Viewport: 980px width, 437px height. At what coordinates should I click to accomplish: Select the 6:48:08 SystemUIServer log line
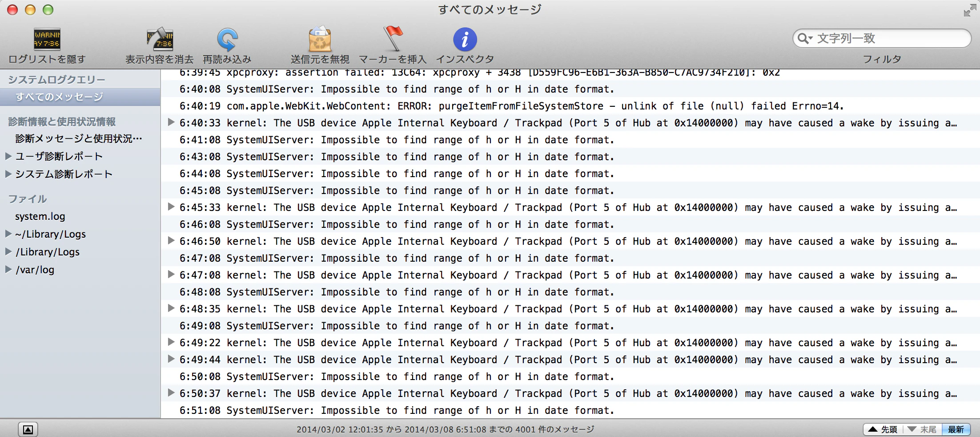[570, 292]
